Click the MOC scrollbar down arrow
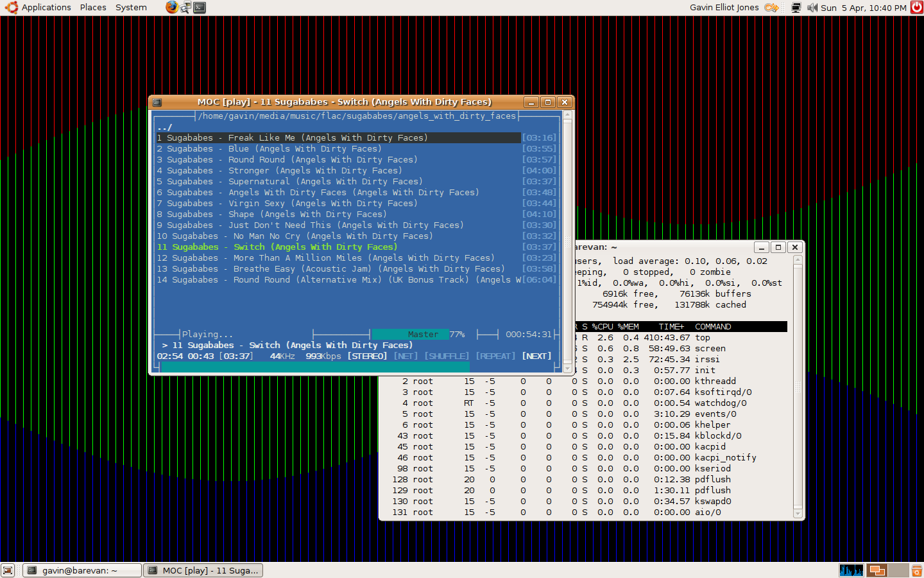Viewport: 924px width, 578px height. coord(567,369)
